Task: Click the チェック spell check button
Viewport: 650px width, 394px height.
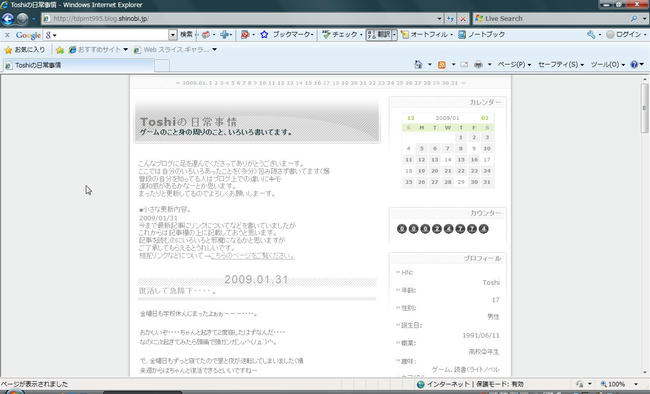Action: click(x=342, y=35)
